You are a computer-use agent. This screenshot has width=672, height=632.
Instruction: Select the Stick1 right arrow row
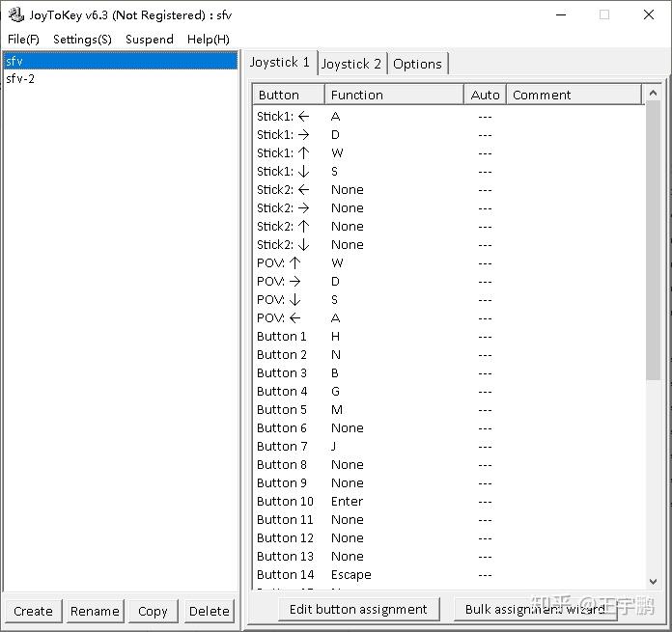(449, 135)
